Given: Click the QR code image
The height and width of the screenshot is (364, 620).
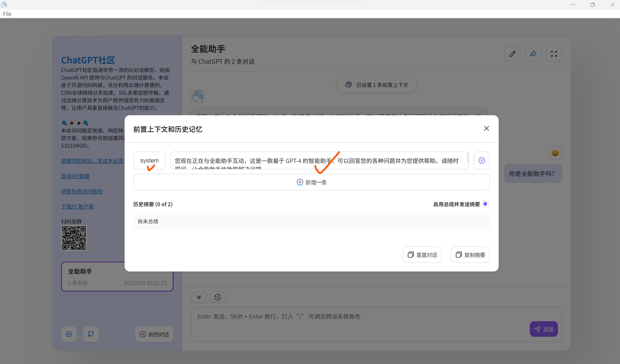Looking at the screenshot, I should (74, 238).
